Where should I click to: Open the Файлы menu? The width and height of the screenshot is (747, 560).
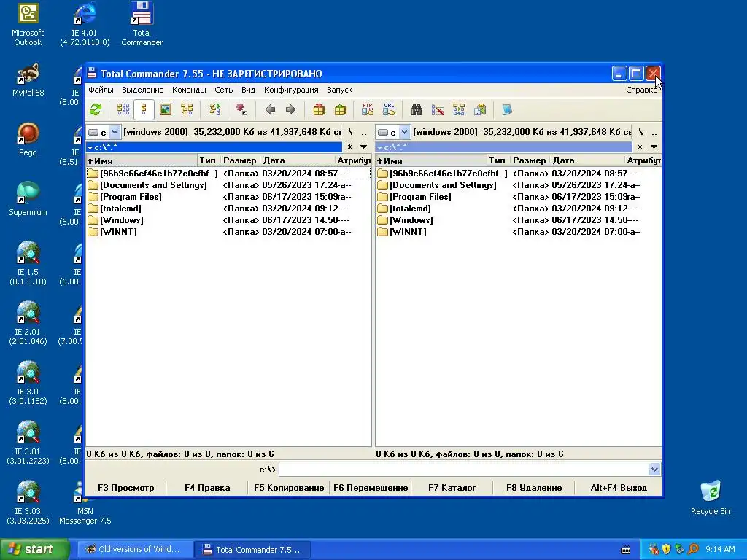101,90
